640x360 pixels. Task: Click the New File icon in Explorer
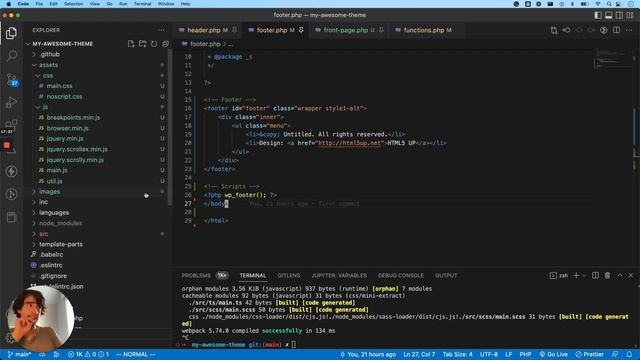pos(131,44)
